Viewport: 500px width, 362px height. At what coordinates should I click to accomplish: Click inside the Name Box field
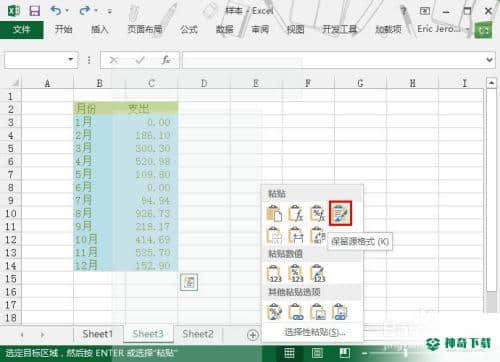point(34,60)
